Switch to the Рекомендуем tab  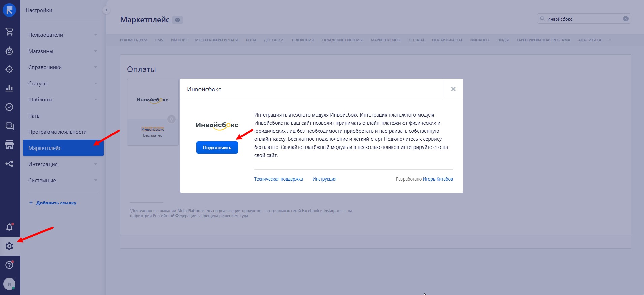[133, 40]
